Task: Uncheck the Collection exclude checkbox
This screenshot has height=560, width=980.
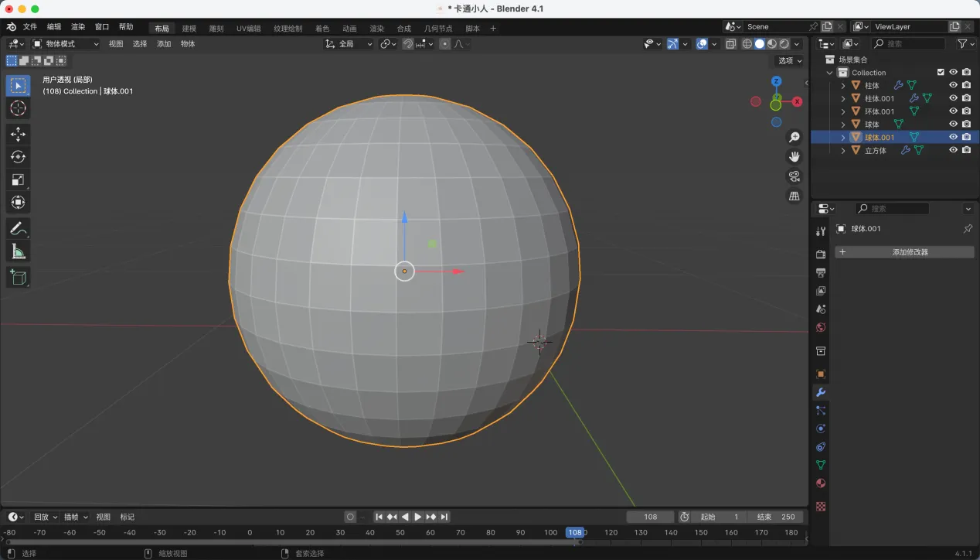Action: click(x=941, y=73)
